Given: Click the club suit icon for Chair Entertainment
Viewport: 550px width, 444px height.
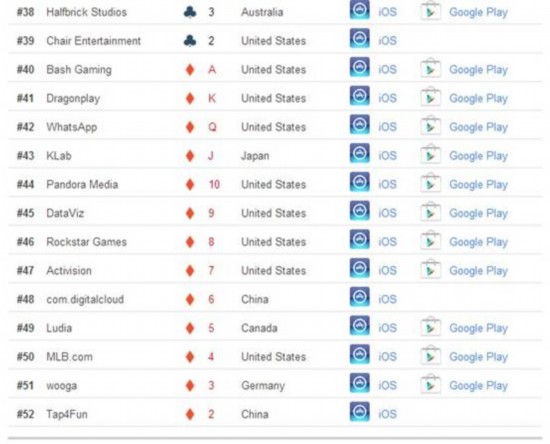Looking at the screenshot, I should tap(190, 41).
